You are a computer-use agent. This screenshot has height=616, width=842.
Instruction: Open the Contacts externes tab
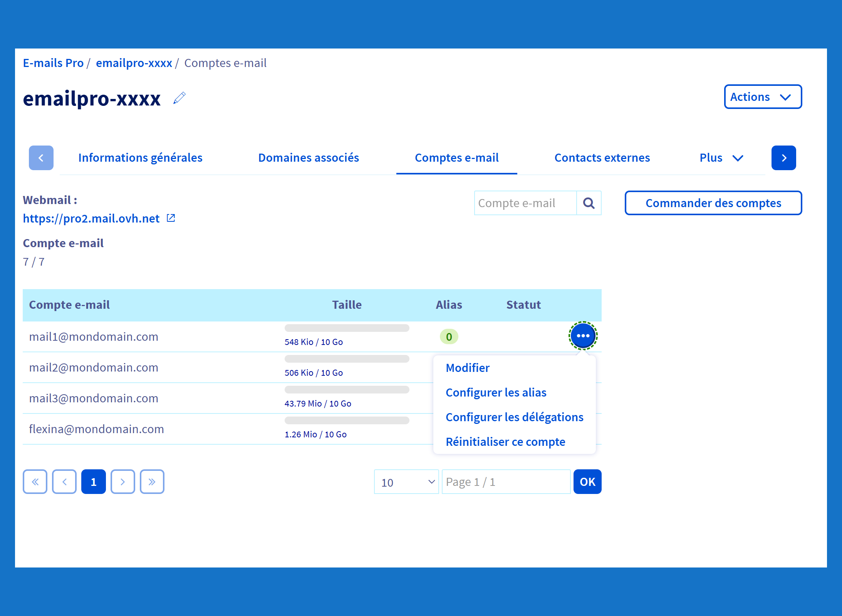pos(602,158)
